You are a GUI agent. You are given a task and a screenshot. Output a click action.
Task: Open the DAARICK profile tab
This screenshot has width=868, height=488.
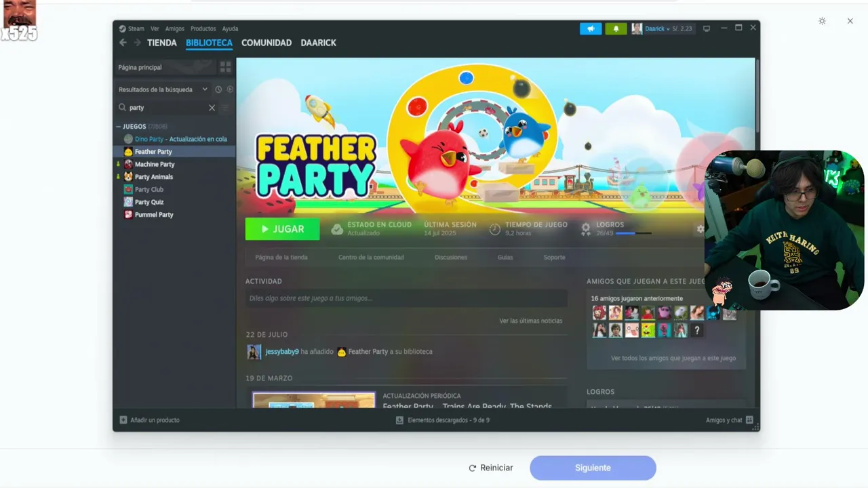(319, 43)
